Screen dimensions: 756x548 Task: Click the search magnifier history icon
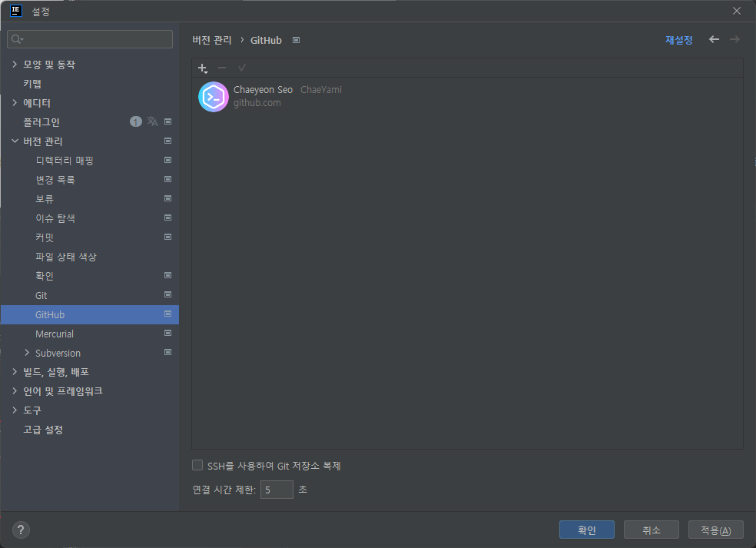tap(18, 39)
